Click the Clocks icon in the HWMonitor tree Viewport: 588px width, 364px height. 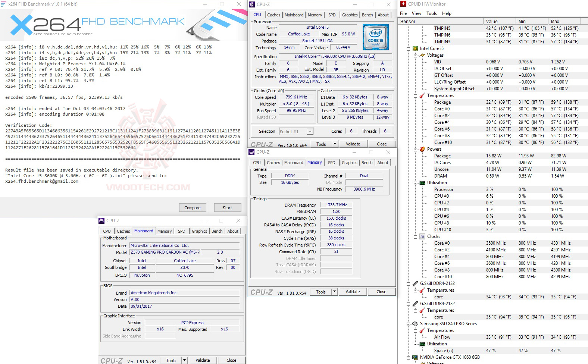point(422,236)
